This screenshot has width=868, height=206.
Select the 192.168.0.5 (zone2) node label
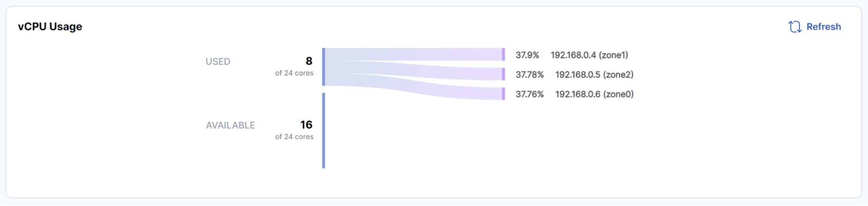(594, 75)
